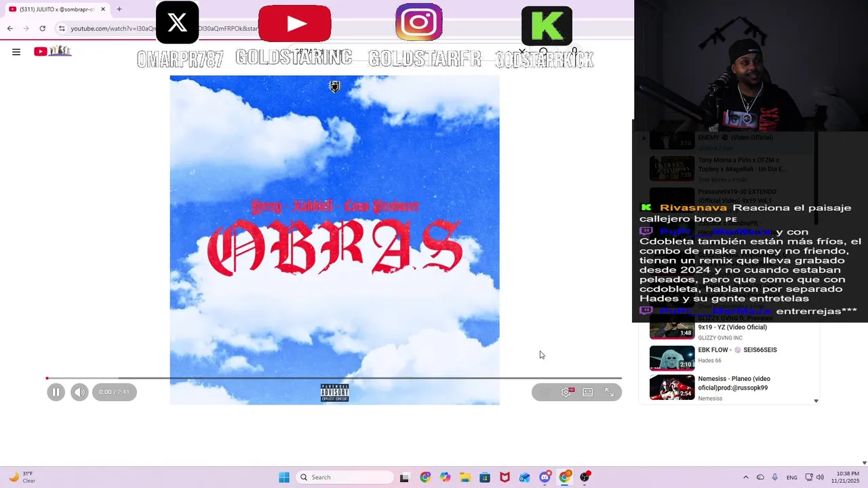The image size is (868, 488).
Task: Go to YouTube home via logo
Action: [x=53, y=51]
